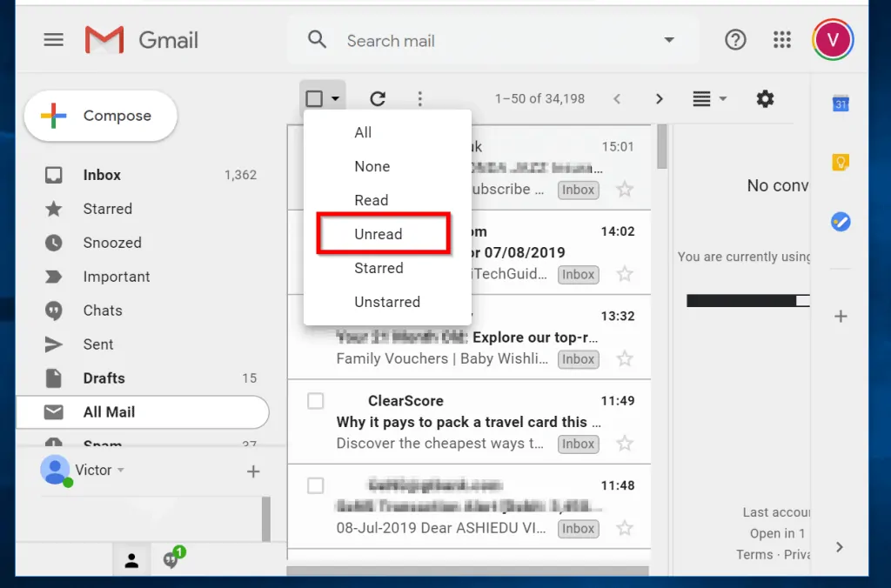891x588 pixels.
Task: Open Google Calendar in the side panel
Action: click(x=839, y=104)
